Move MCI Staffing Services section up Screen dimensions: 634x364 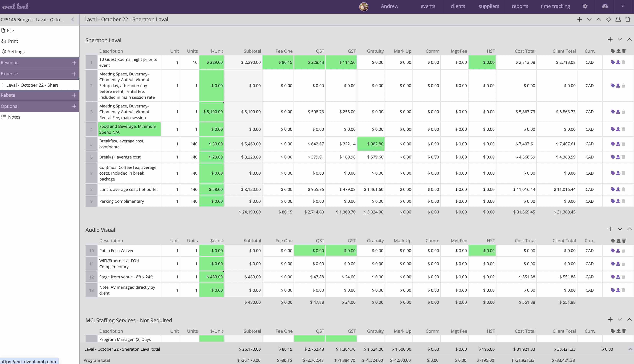(629, 319)
